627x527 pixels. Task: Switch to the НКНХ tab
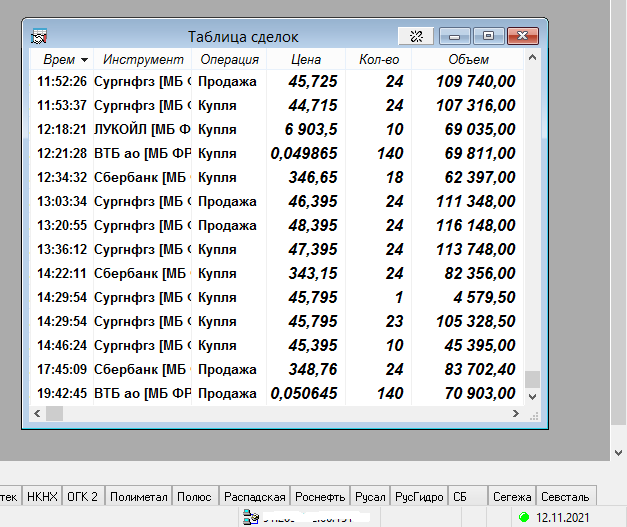click(42, 497)
